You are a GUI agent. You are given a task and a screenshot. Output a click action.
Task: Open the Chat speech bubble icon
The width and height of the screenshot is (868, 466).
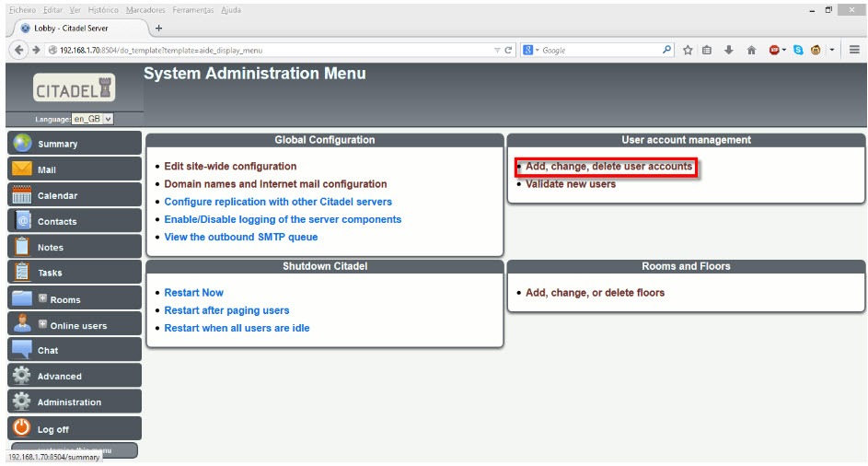tap(22, 350)
